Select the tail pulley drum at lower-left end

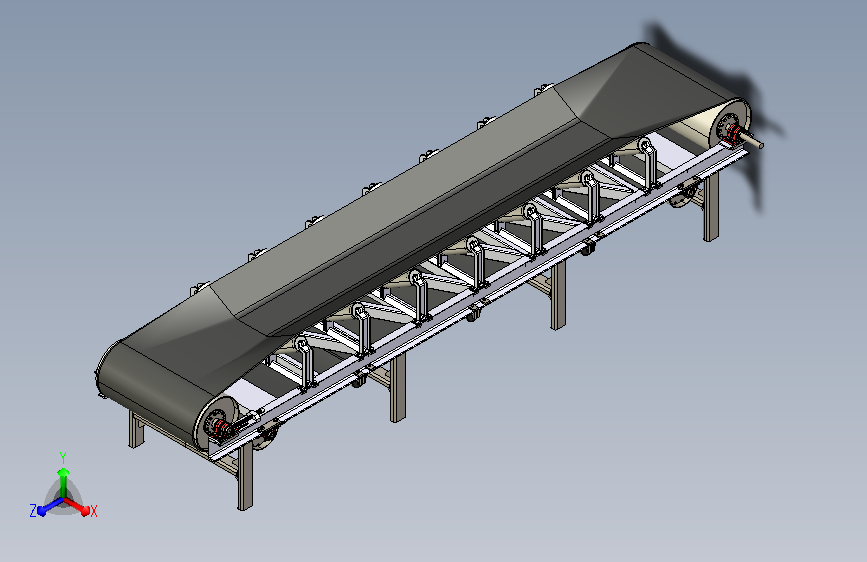(x=217, y=422)
